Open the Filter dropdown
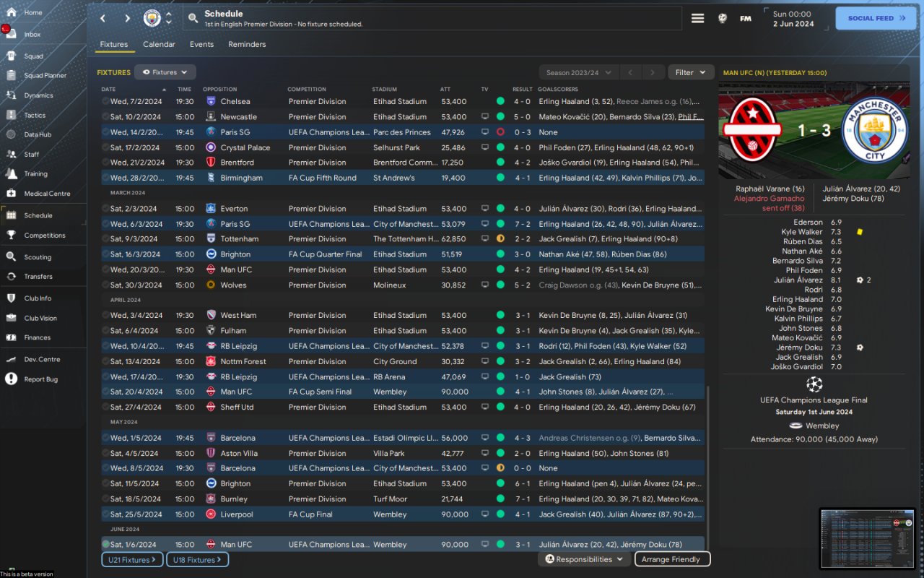Screen dimensions: 924x578 point(691,72)
